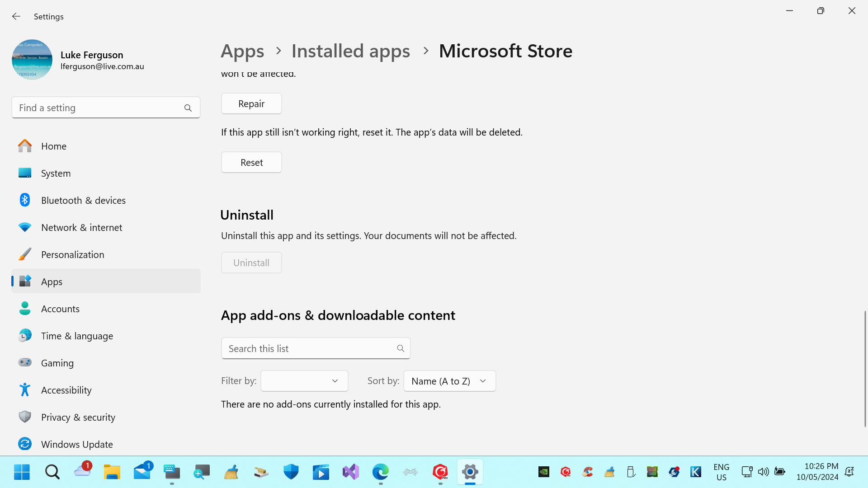Open the broom cleaner app on the taskbar
This screenshot has width=868, height=488.
(x=231, y=472)
